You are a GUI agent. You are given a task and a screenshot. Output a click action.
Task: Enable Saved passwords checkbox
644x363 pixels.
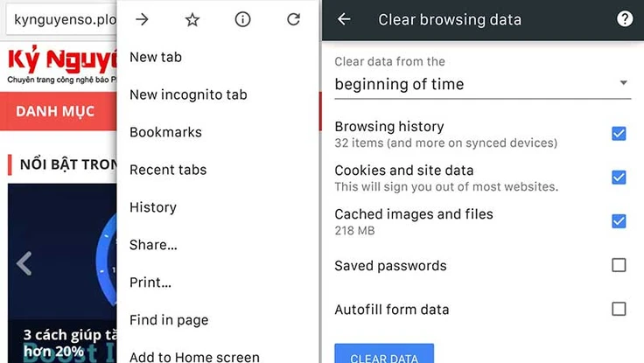pos(619,265)
